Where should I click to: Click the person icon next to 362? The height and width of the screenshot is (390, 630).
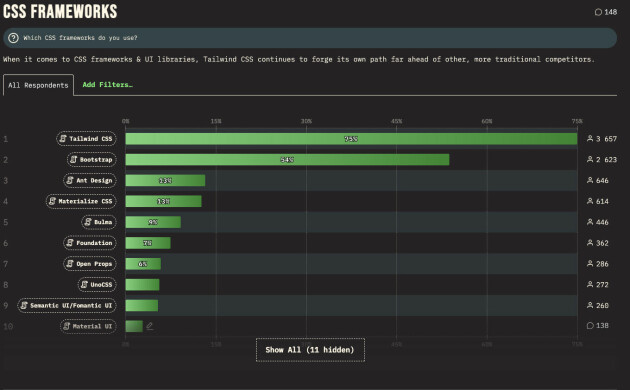point(590,243)
